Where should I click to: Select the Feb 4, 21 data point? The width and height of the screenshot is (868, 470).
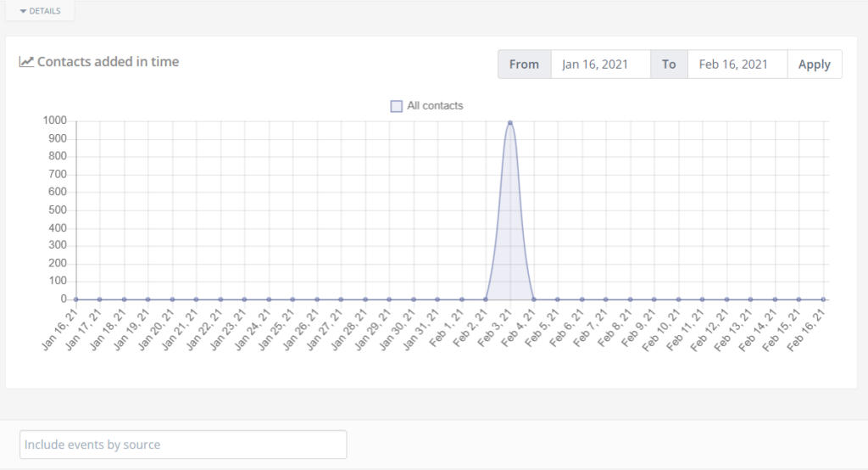534,299
